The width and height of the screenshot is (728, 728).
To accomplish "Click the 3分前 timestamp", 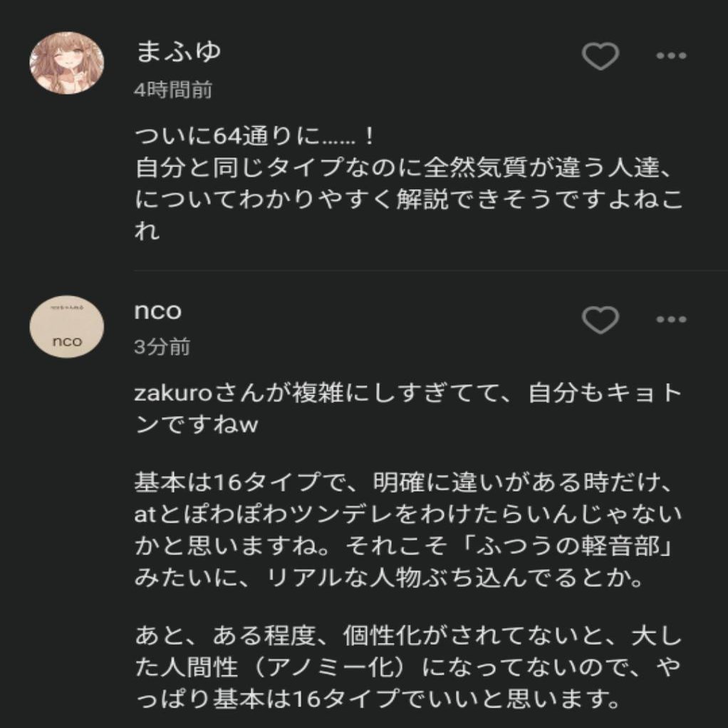I will [x=162, y=347].
